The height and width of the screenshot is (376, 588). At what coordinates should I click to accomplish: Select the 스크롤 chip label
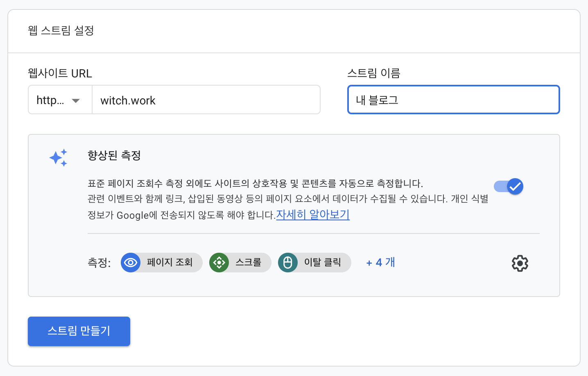pyautogui.click(x=248, y=263)
